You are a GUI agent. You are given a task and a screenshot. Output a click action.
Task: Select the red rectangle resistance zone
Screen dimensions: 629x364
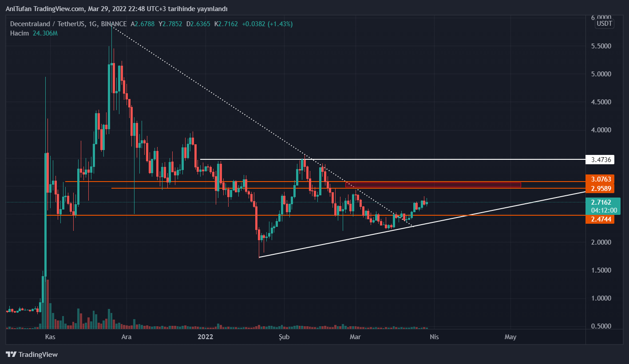pyautogui.click(x=433, y=185)
